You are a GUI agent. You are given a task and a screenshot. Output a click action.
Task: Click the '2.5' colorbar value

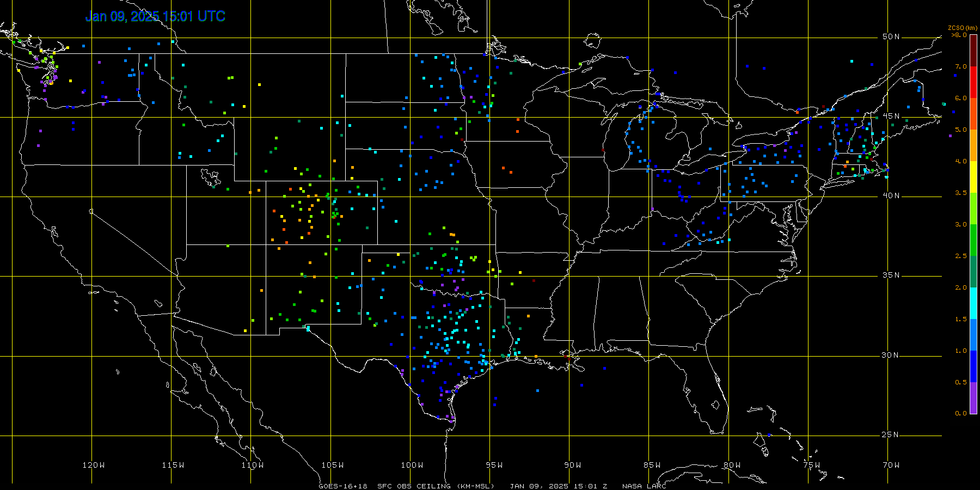coord(961,256)
